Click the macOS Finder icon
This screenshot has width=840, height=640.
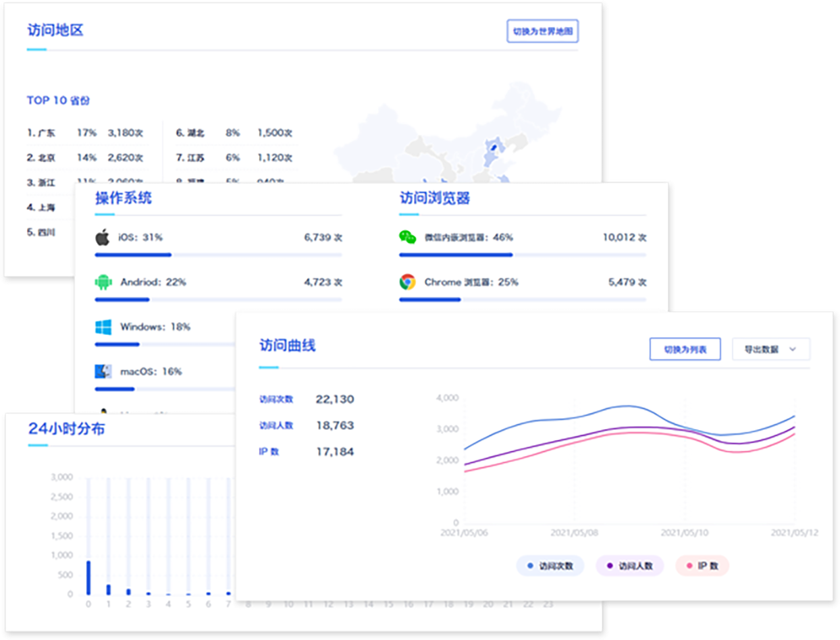click(x=103, y=371)
